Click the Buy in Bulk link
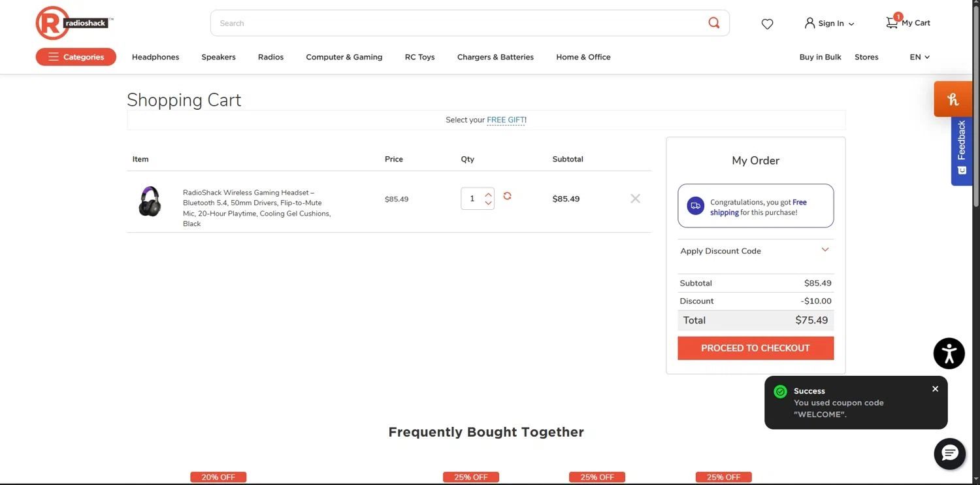Screen dimensions: 980x485 click(x=820, y=57)
